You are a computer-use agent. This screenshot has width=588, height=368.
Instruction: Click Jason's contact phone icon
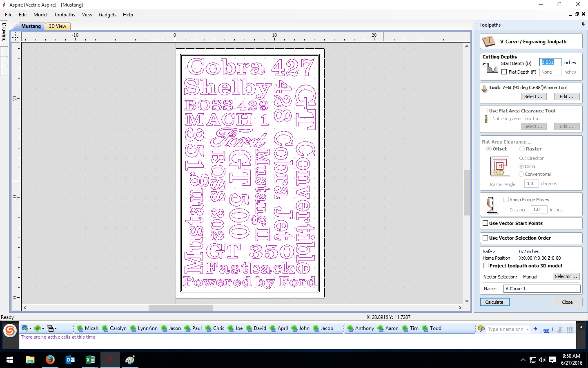point(164,328)
